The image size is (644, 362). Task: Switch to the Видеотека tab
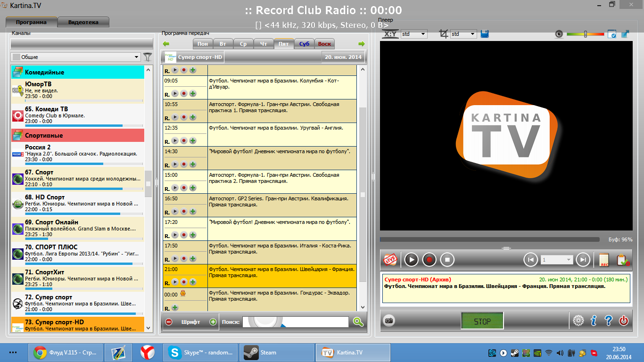tap(83, 22)
